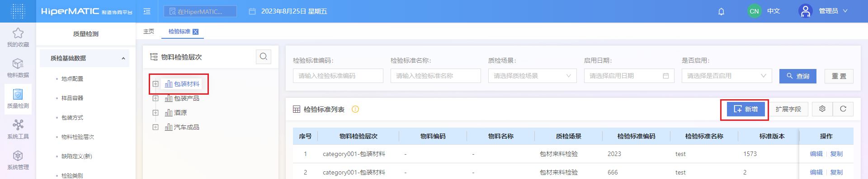Open 系统管理 module in sidebar
This screenshot has width=868, height=179.
pos(18,160)
